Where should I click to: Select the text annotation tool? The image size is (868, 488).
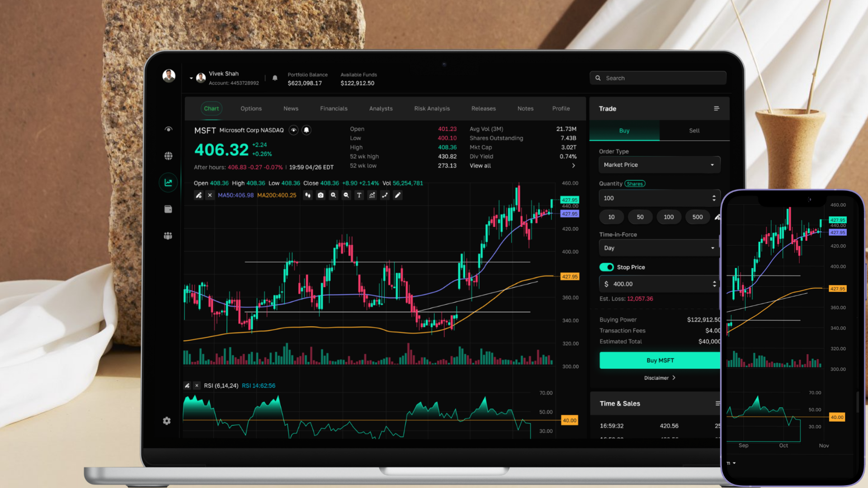point(359,195)
